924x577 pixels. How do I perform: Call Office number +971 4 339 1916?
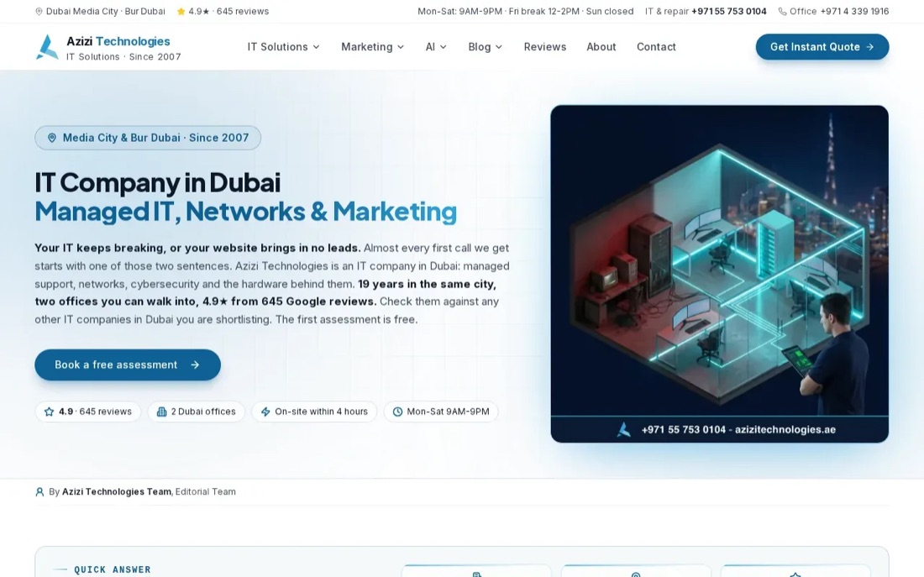[x=854, y=11]
